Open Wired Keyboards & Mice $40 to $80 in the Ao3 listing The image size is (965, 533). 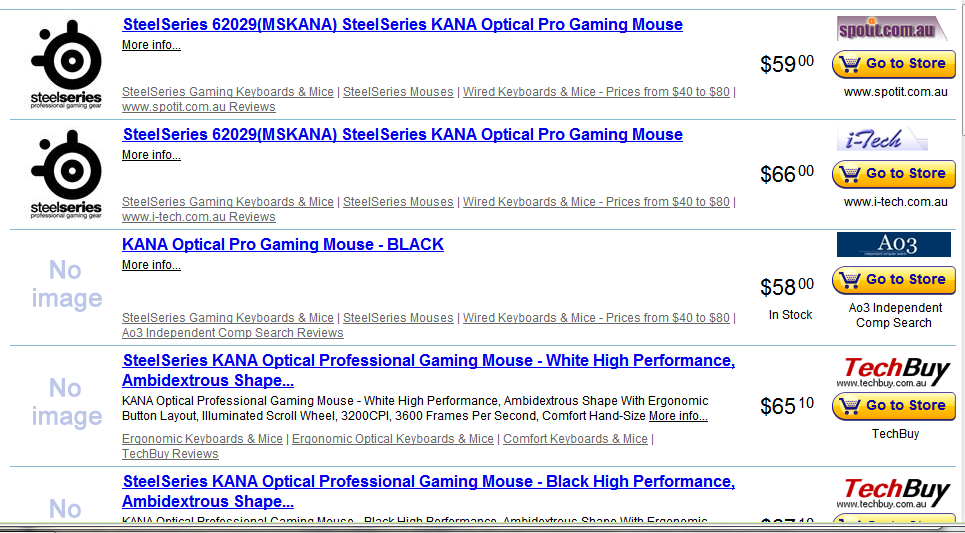pyautogui.click(x=596, y=318)
